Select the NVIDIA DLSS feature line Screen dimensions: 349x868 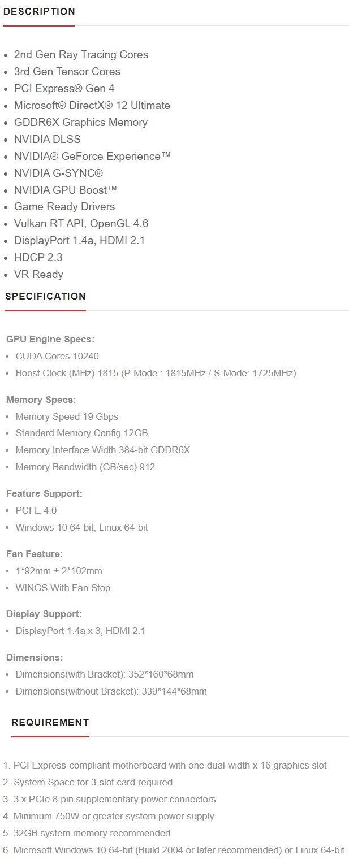point(48,139)
